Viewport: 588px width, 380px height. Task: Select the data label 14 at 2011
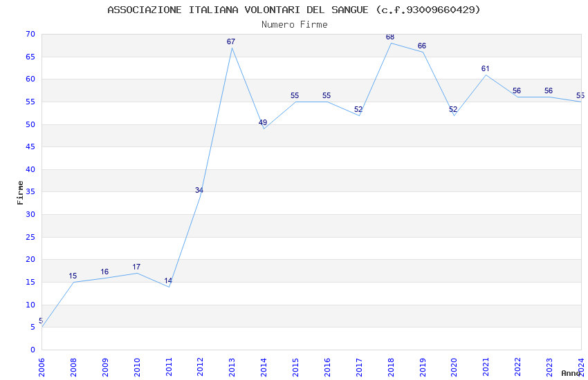pos(168,281)
